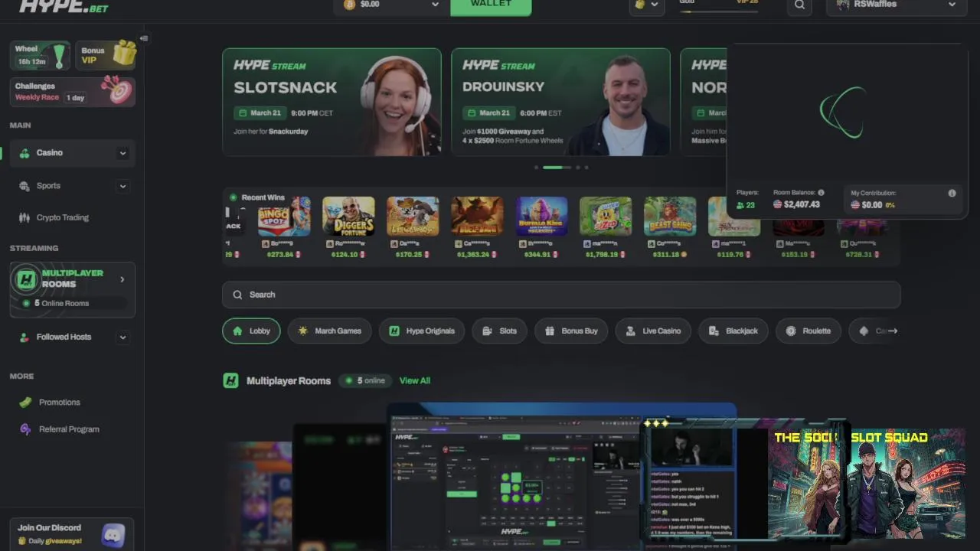The width and height of the screenshot is (980, 551).
Task: Click the Promotions ticket icon
Action: 25,402
